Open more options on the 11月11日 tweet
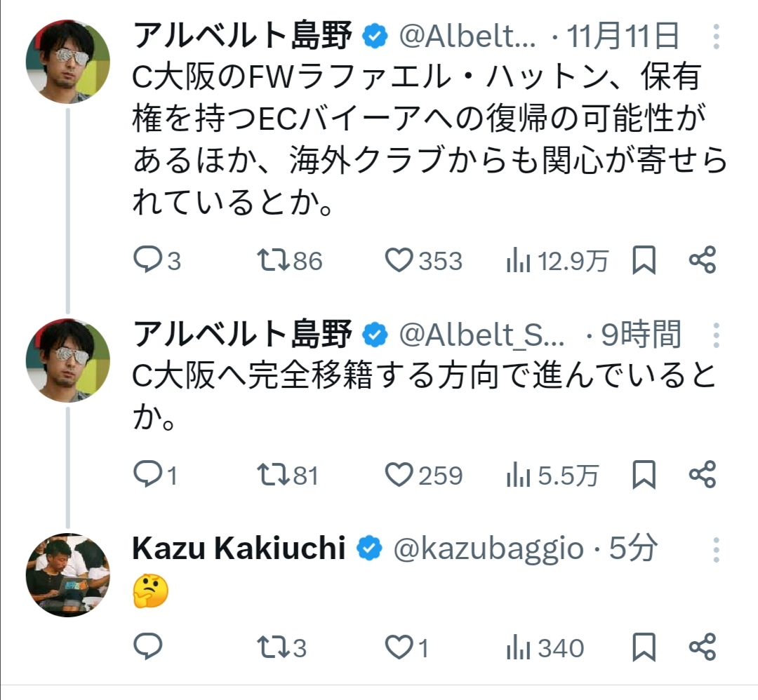Image resolution: width=758 pixels, height=700 pixels. coord(716,36)
